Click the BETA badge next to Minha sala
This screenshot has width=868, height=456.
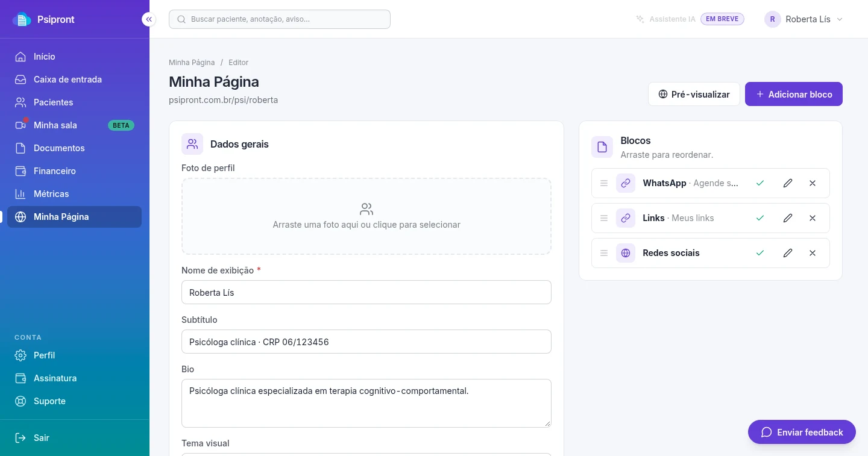coord(121,125)
